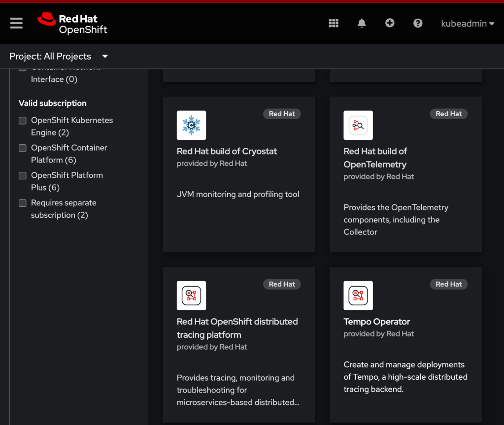The image size is (504, 425).
Task: Click the OpenTelemetry operator icon
Action: coord(358,125)
